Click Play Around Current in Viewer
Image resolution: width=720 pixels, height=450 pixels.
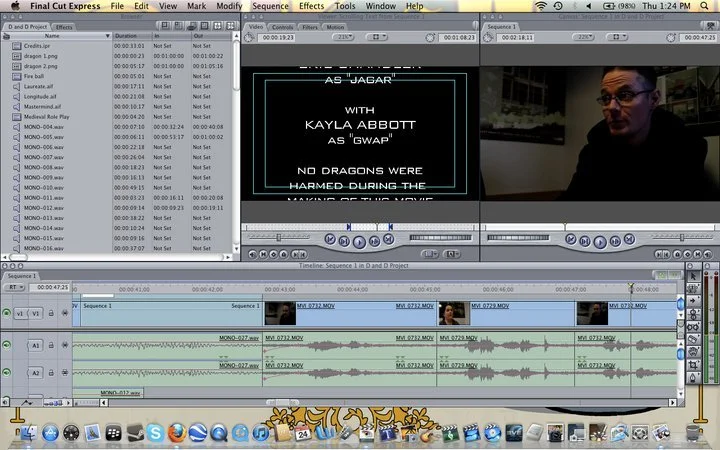pos(374,241)
